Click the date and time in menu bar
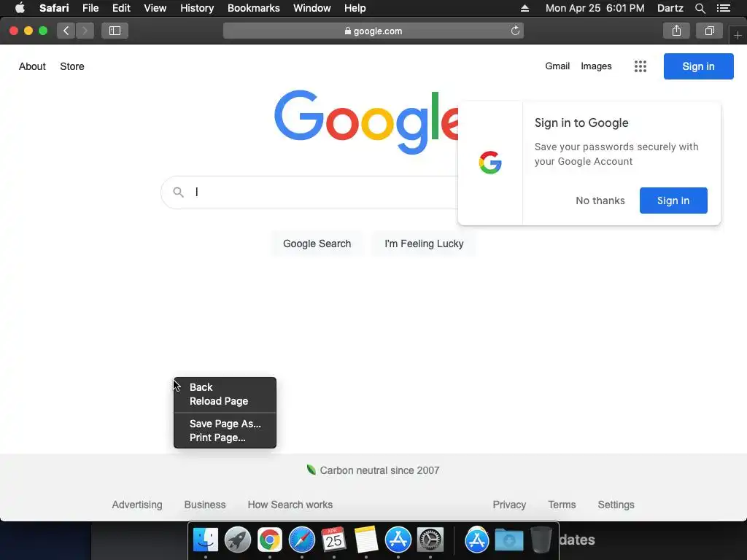This screenshot has height=560, width=747. [595, 8]
